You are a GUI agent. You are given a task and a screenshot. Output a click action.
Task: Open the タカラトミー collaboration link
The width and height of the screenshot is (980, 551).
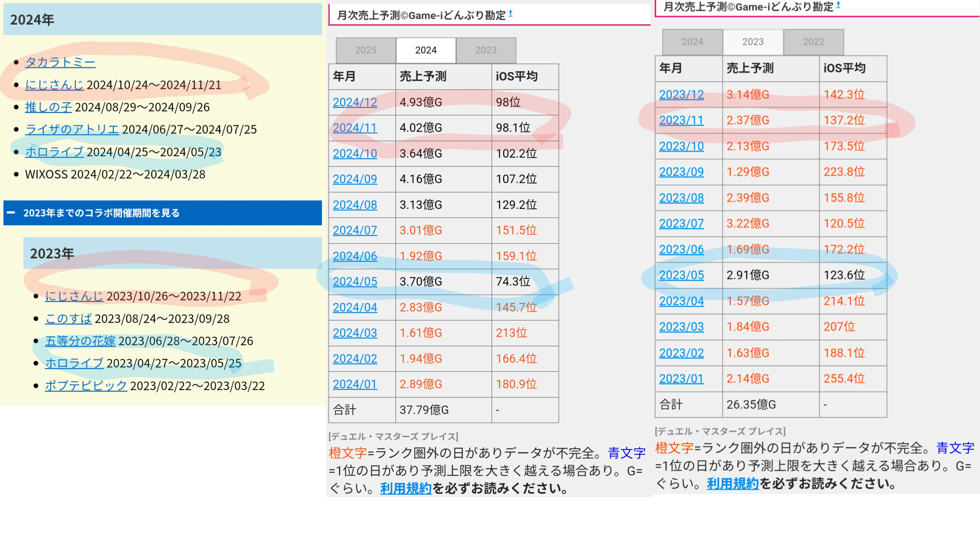click(60, 62)
